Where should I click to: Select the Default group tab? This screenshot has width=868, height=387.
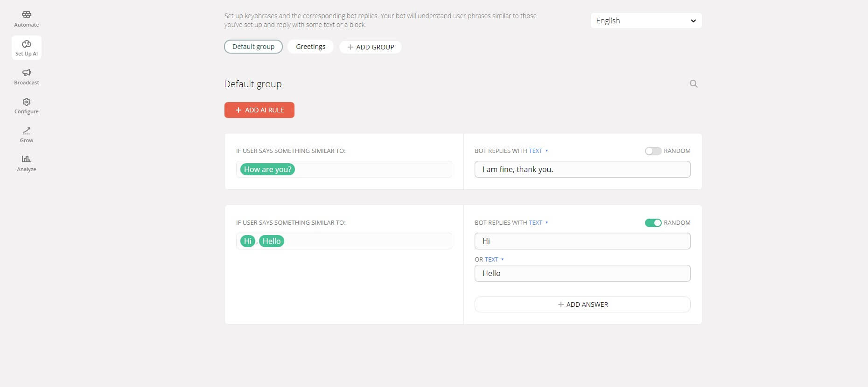(x=253, y=47)
